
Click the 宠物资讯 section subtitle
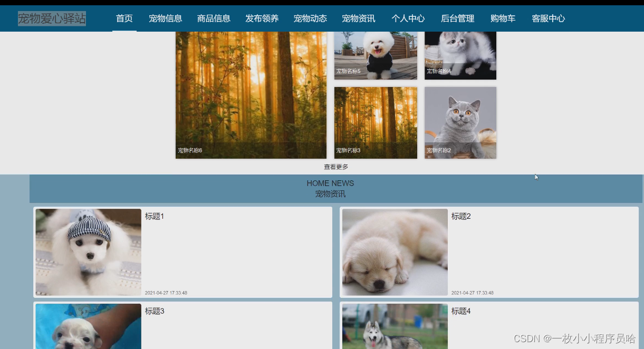tap(330, 194)
